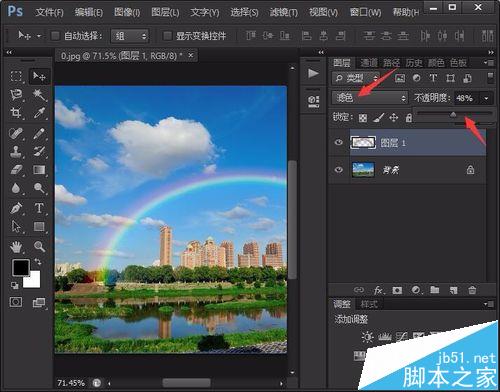Select the Horizontal Type tool
Viewport: 500px width, 392px height.
(39, 208)
